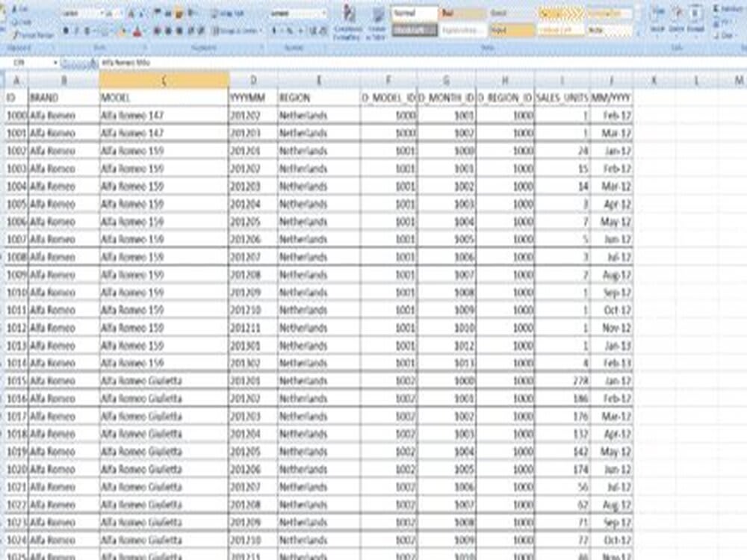Align text right
This screenshot has height=560, width=747.
click(179, 31)
